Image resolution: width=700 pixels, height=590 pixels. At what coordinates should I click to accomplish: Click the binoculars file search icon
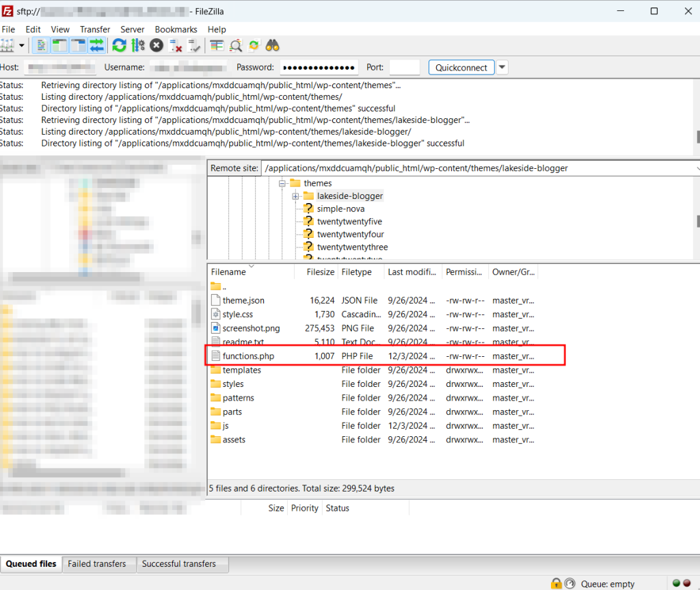click(x=273, y=46)
